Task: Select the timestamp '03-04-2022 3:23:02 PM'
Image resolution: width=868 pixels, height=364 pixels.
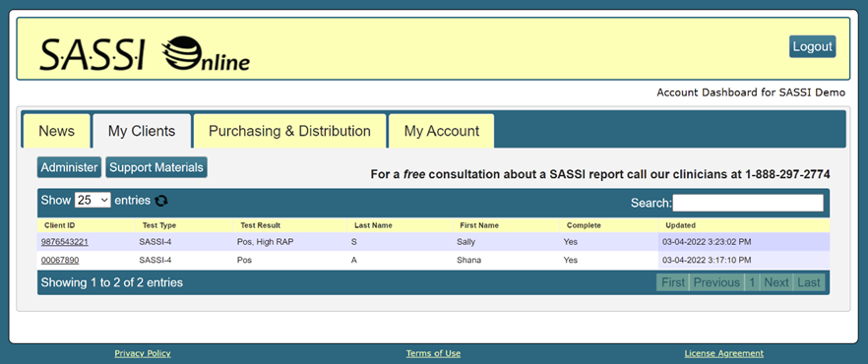Action: (707, 242)
